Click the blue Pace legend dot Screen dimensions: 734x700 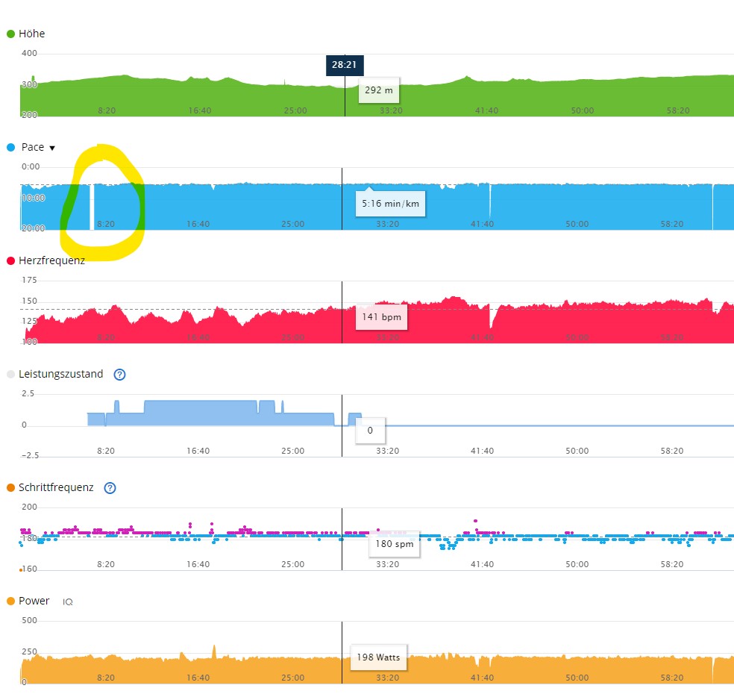pos(10,148)
